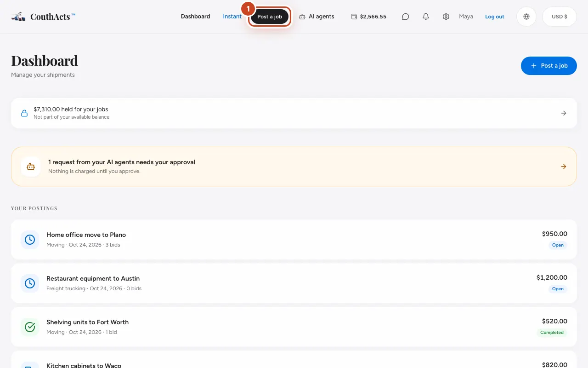
Task: Click the Dashboard page heading
Action: 45,61
